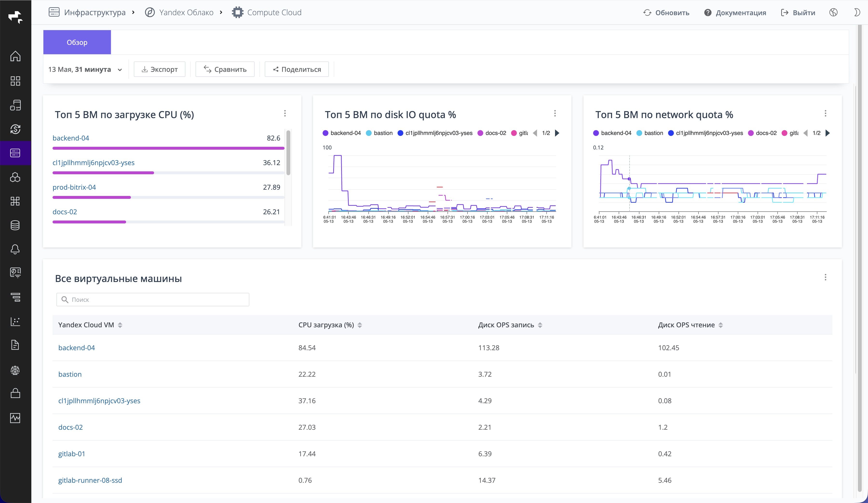Go to the next legend page in the disk IO chart
Viewport: 868px width, 503px height.
pyautogui.click(x=557, y=133)
